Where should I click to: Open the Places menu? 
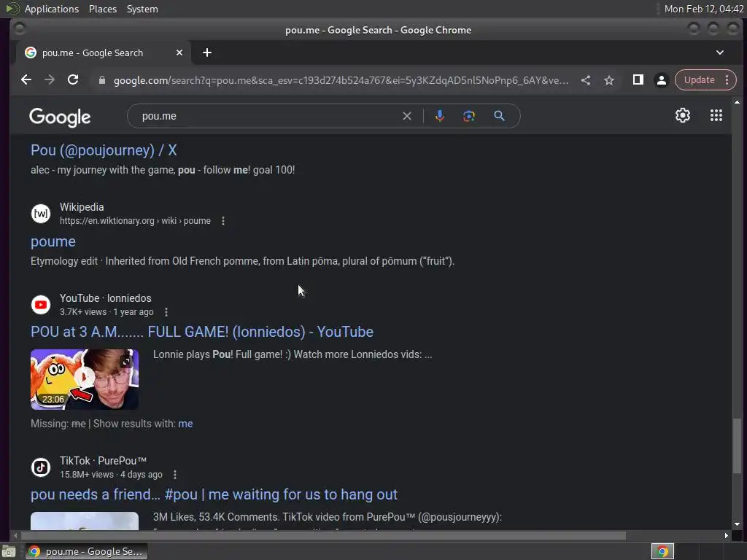pyautogui.click(x=103, y=9)
